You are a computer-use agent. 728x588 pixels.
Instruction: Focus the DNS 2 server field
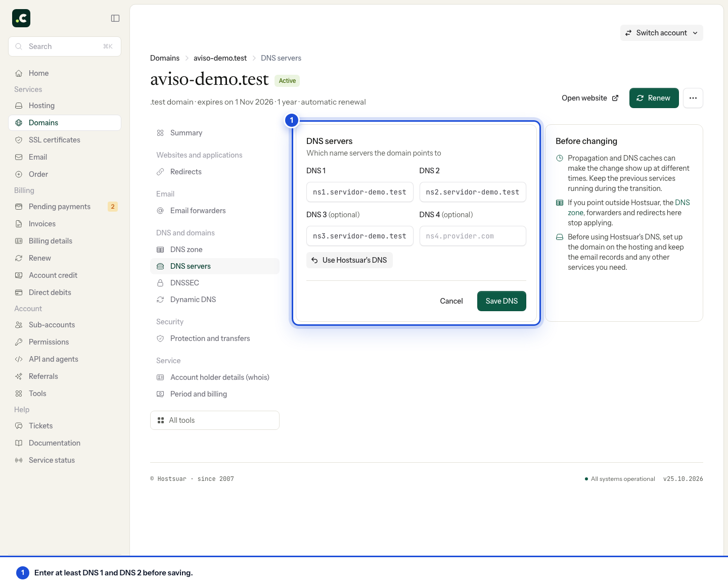coord(473,192)
